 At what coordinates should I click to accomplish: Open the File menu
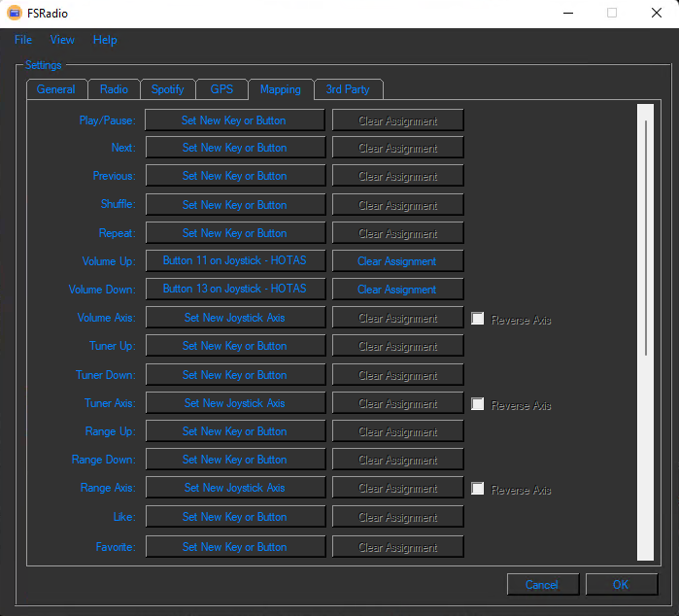[23, 40]
